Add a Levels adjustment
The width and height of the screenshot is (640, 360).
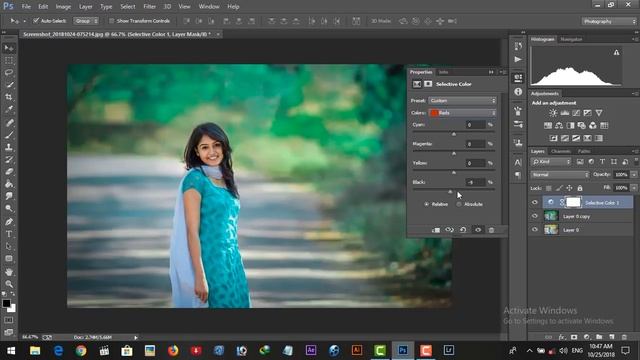[x=565, y=113]
